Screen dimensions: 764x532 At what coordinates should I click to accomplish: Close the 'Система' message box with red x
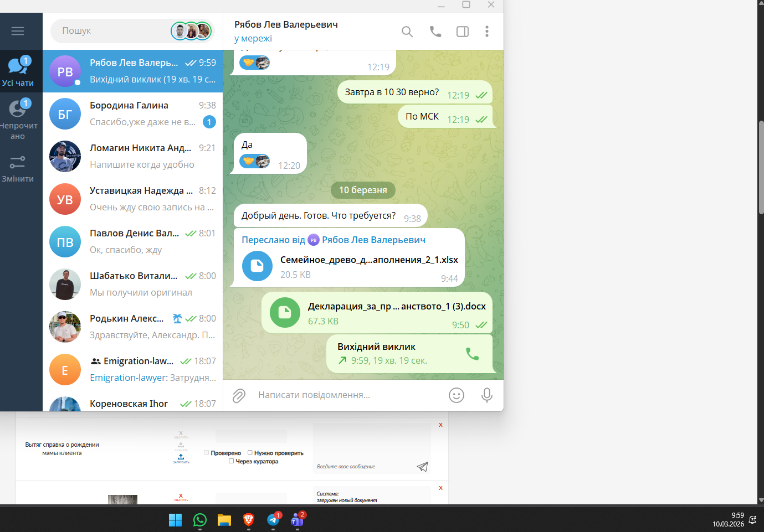click(440, 488)
